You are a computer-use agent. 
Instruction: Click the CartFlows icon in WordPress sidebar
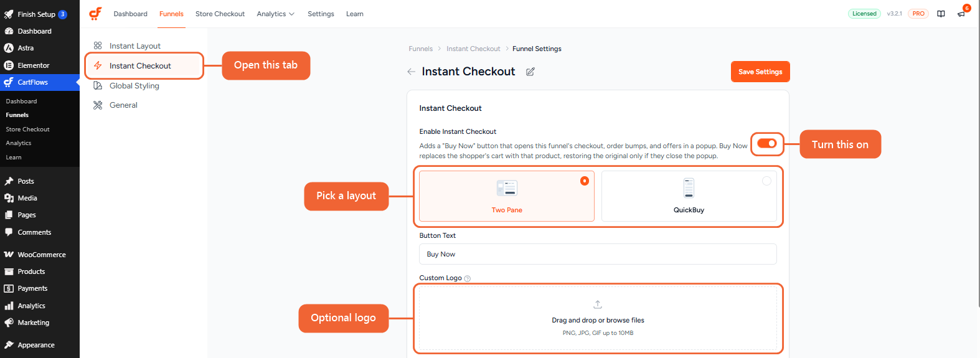(9, 82)
